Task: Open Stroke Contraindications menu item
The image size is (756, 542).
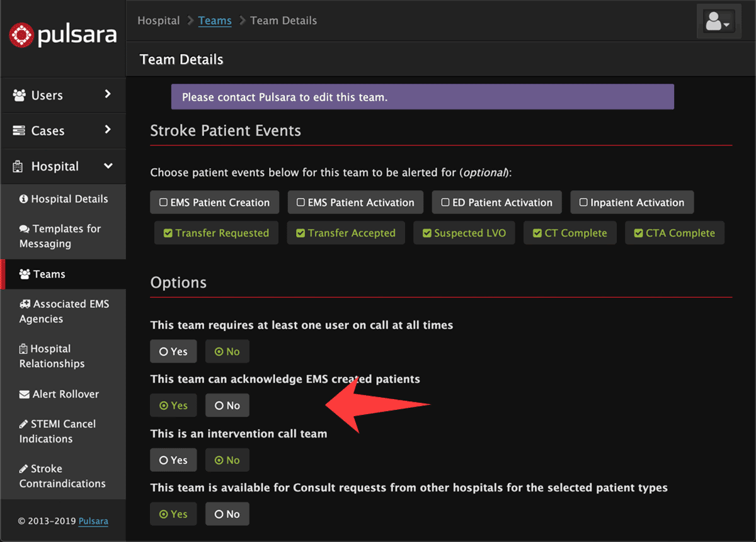Action: tap(62, 476)
